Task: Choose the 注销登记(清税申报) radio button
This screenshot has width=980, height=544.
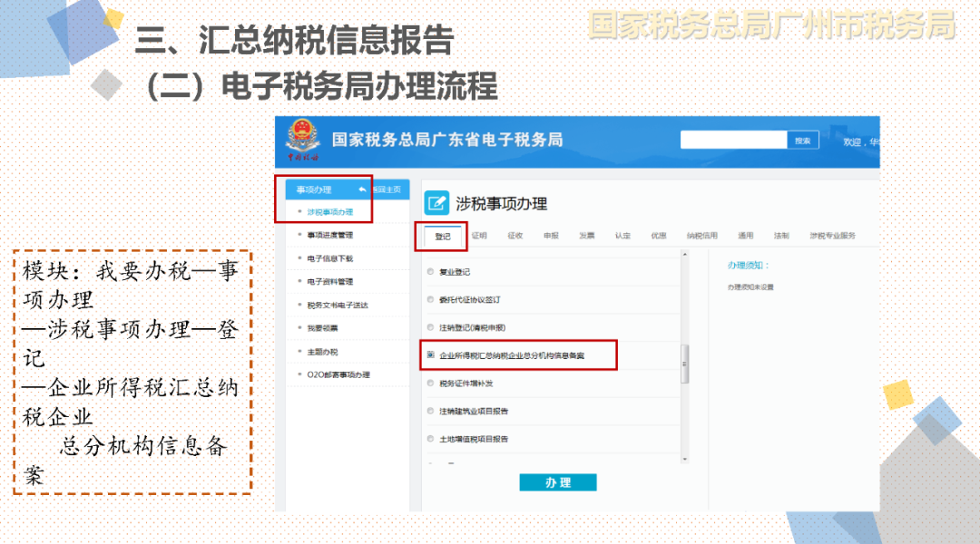Action: pos(430,327)
